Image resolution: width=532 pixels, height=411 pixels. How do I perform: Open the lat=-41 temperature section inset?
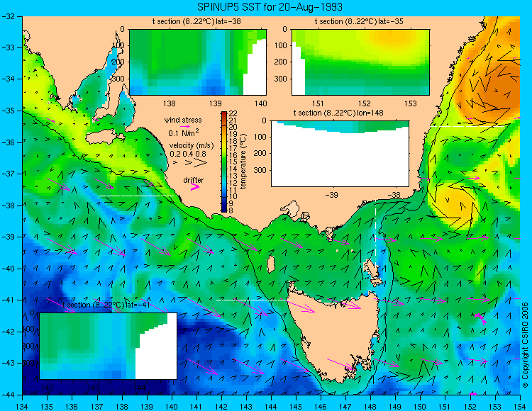click(x=109, y=346)
